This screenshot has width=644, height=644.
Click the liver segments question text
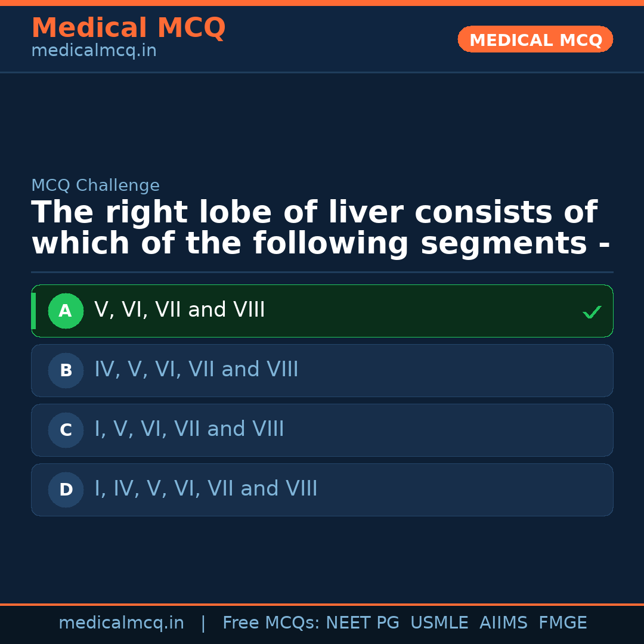(320, 228)
